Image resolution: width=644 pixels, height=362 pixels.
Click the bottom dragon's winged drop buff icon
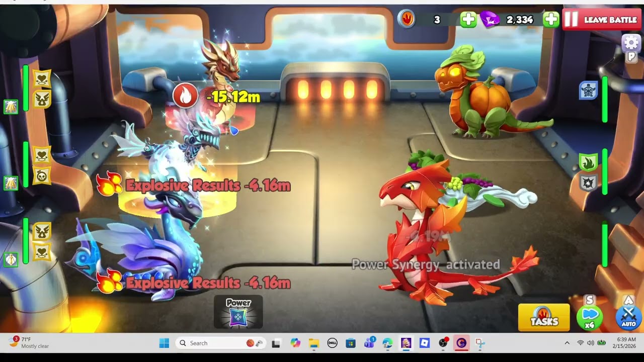coord(42,231)
